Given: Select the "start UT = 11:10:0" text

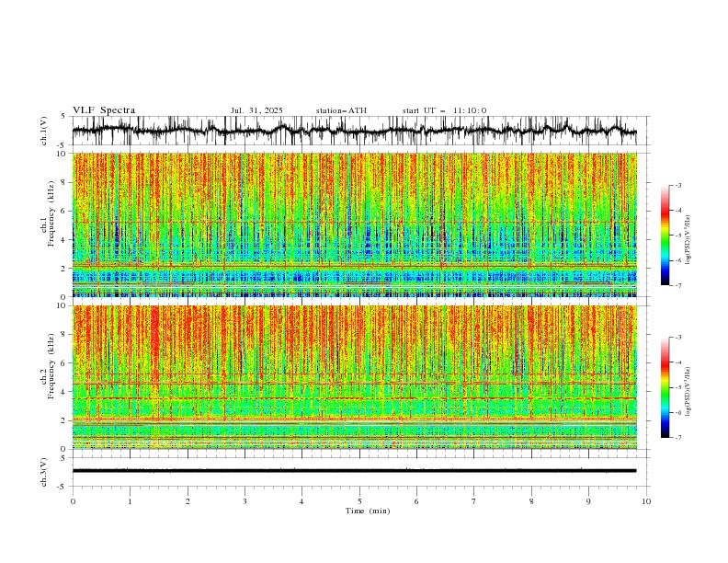Looking at the screenshot, I should (x=444, y=110).
